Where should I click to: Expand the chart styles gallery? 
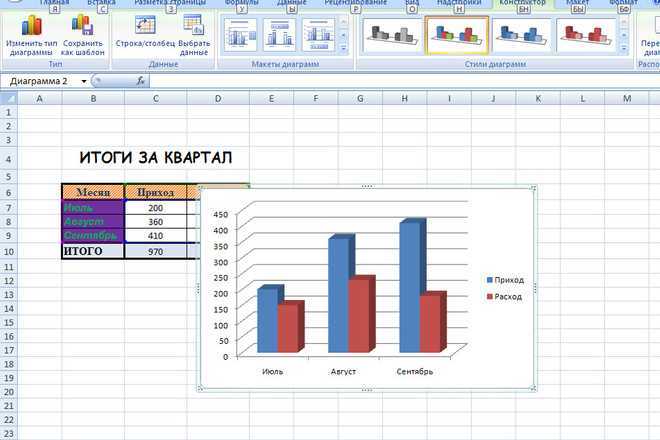tap(624, 49)
